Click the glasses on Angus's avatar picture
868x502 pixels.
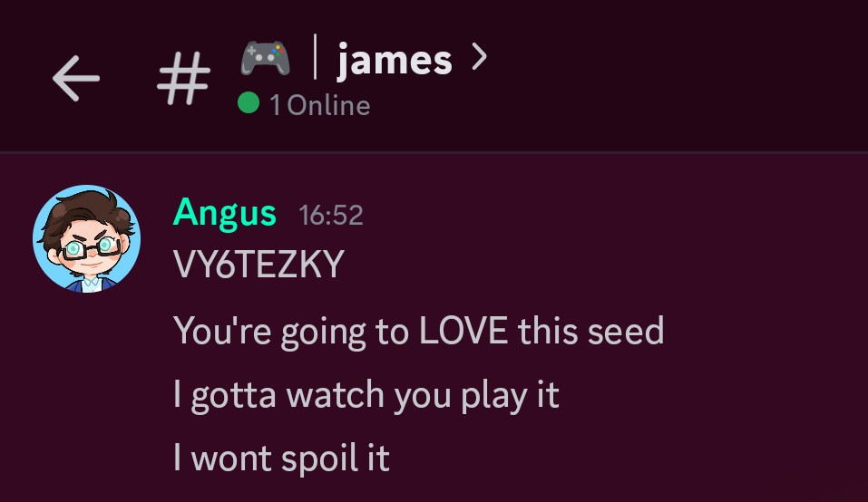pos(90,247)
